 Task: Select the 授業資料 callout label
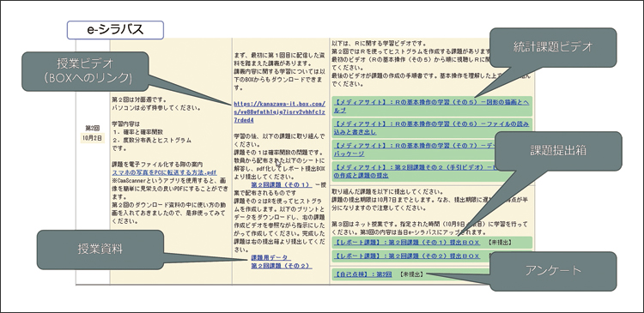[x=100, y=250]
